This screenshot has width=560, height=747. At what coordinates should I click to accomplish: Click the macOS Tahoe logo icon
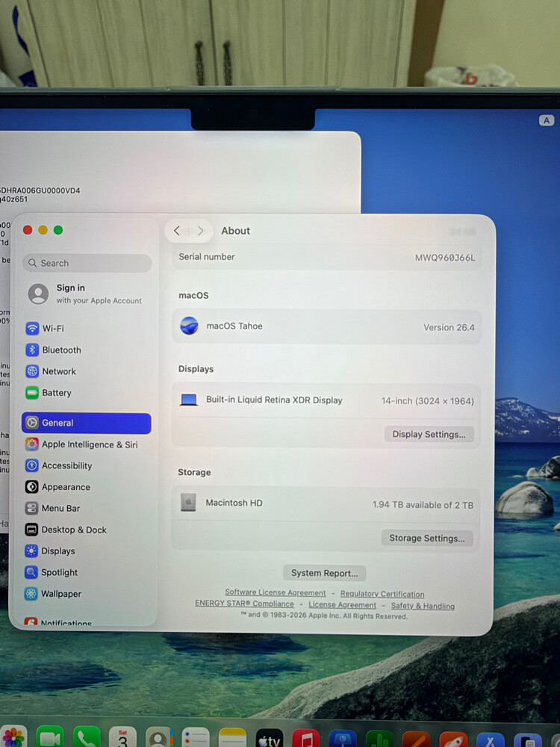coord(189,326)
